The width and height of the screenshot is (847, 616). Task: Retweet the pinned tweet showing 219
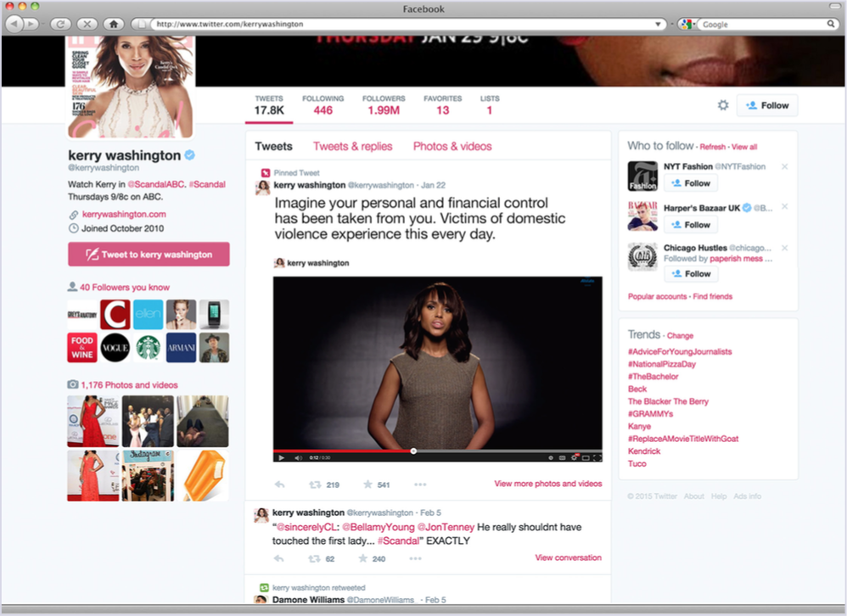click(x=323, y=484)
